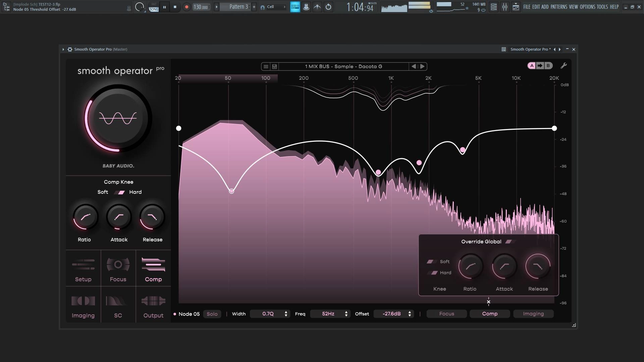Open the Comp section
Screen dimensions: 644x362
click(x=153, y=269)
